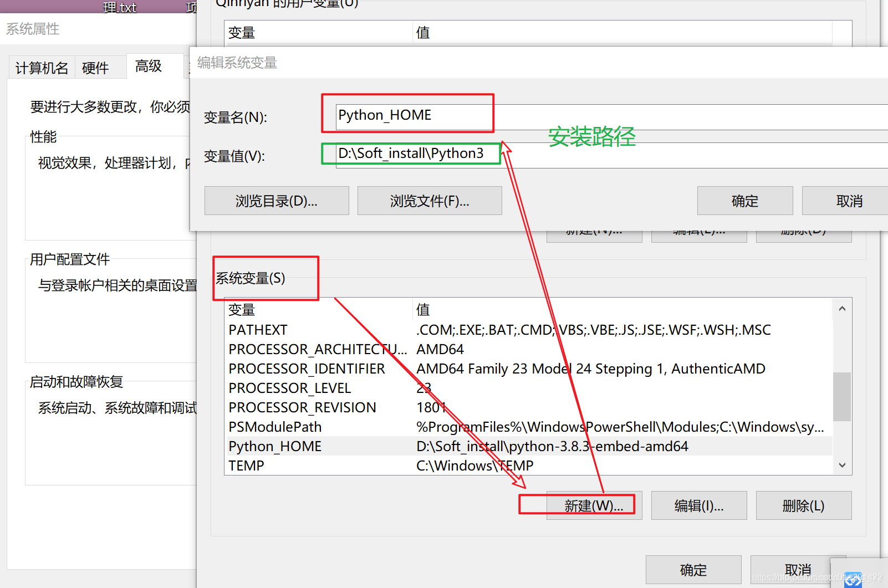Screen dimensions: 888x588
Task: Click the scrollbar up arrow in system variables
Action: coord(842,309)
